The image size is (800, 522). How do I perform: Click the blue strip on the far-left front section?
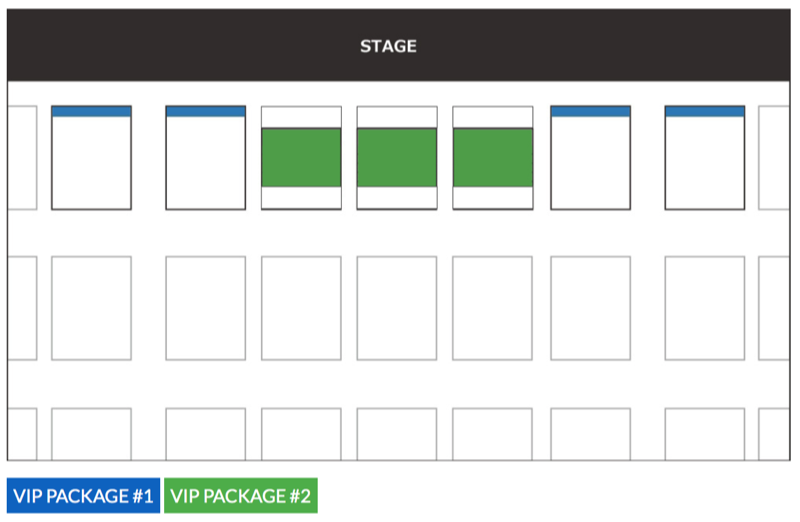coord(91,111)
